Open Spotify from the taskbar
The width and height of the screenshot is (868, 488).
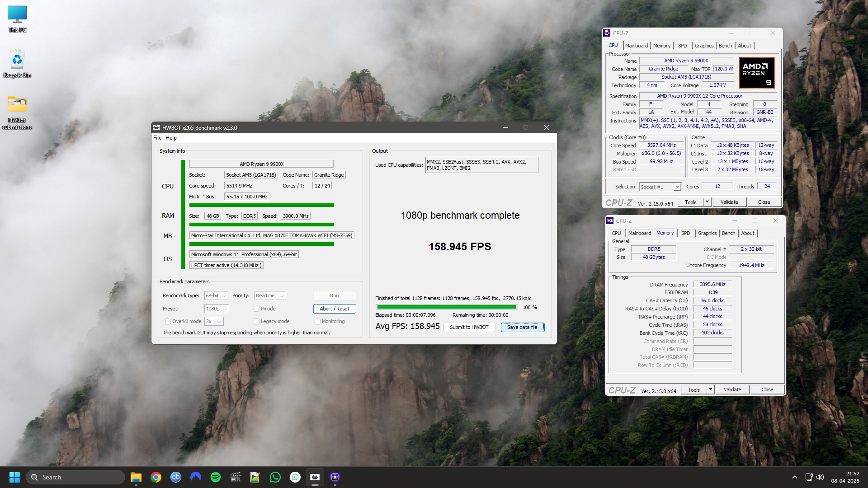click(x=216, y=477)
